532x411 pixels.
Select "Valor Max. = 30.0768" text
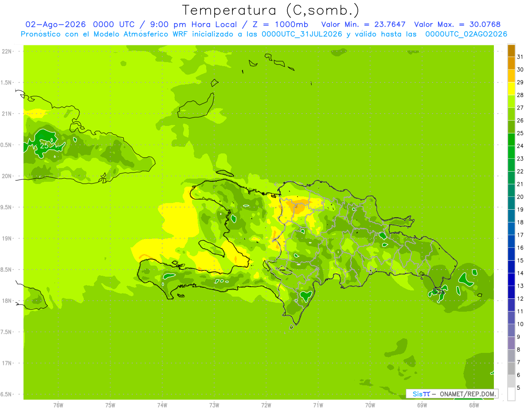point(458,24)
